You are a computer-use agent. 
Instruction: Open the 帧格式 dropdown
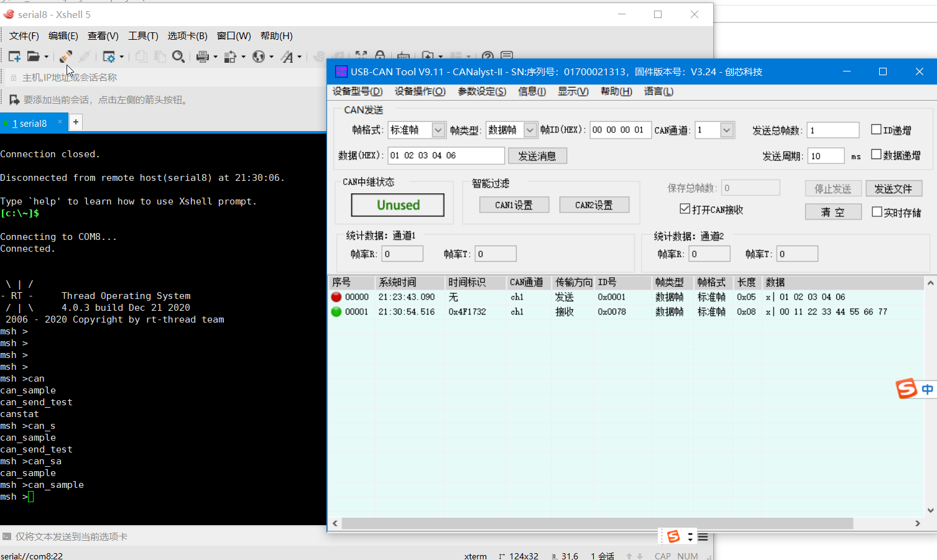pos(438,130)
